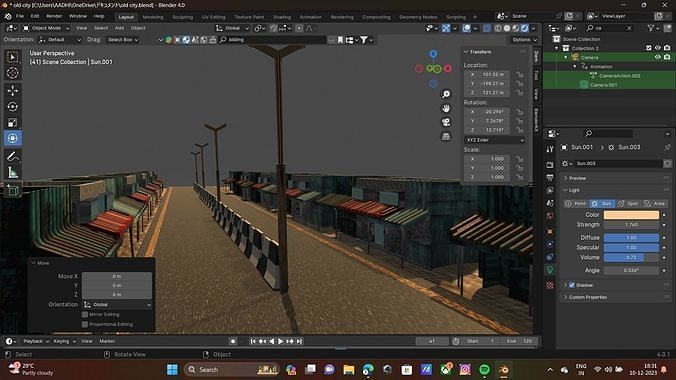
Task: Select the Annotate tool
Action: [13, 157]
